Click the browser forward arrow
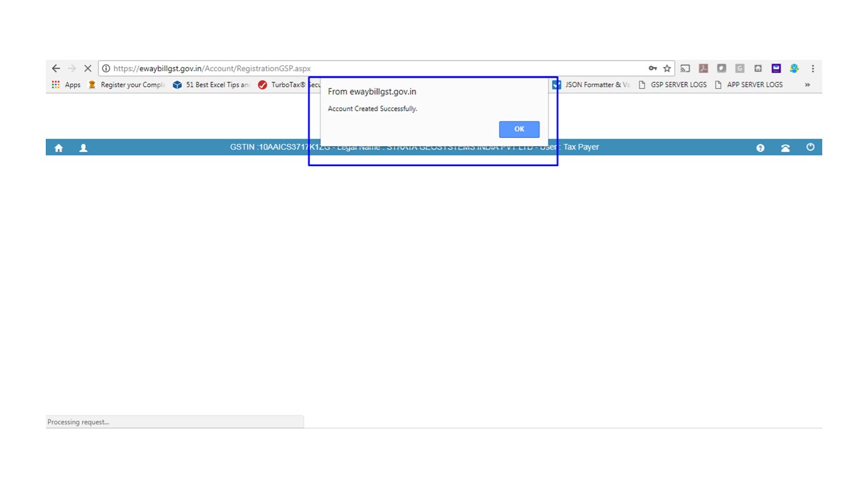 coord(72,68)
